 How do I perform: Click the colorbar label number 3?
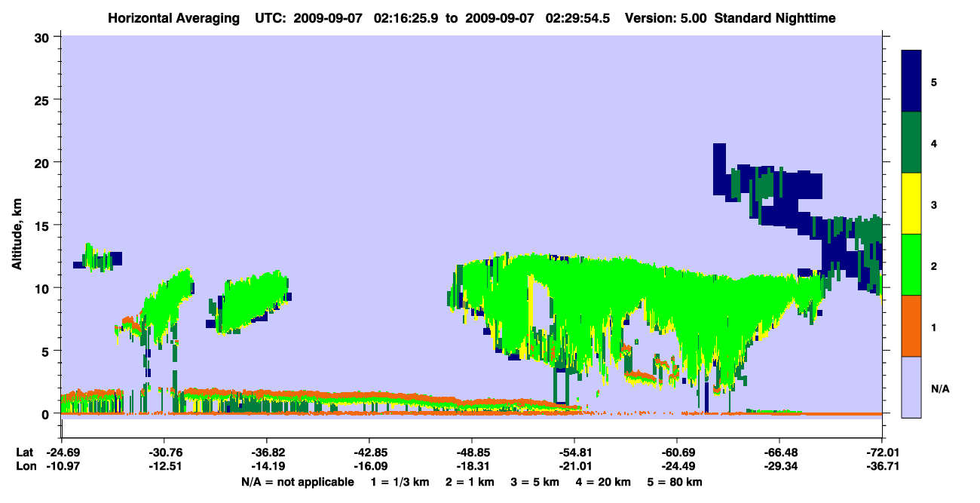point(934,204)
